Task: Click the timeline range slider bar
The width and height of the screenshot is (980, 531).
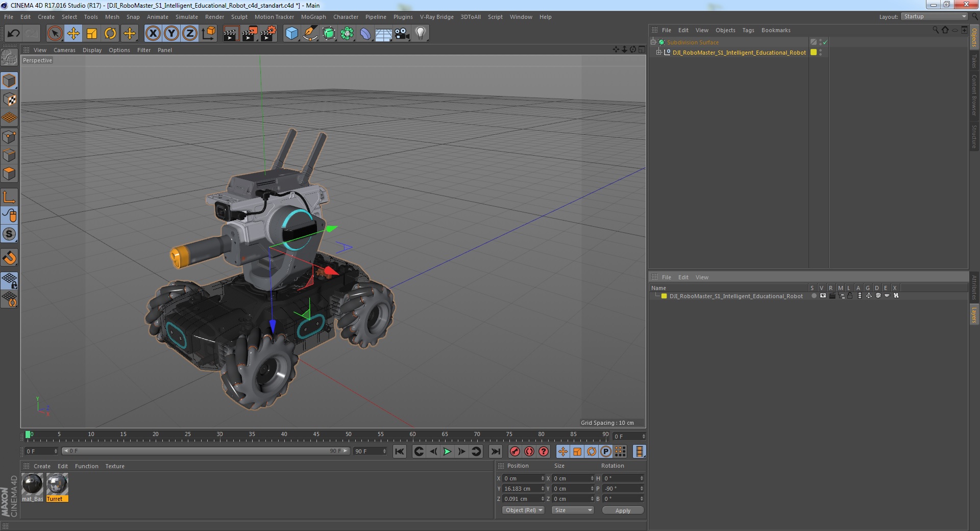Action: (206, 451)
